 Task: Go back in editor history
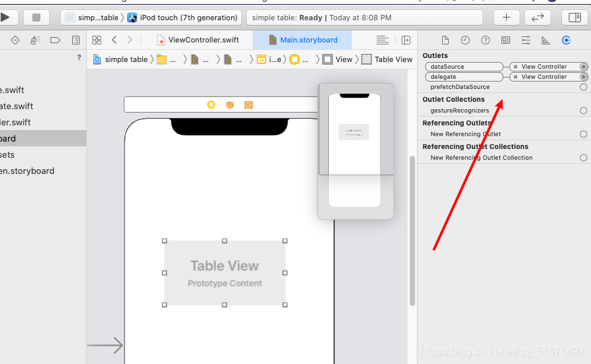tap(115, 40)
